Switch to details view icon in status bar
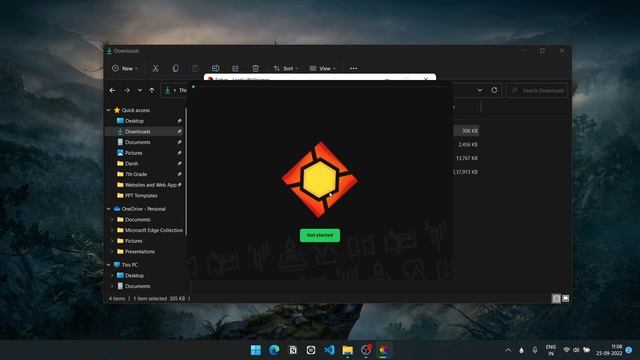 pos(556,298)
